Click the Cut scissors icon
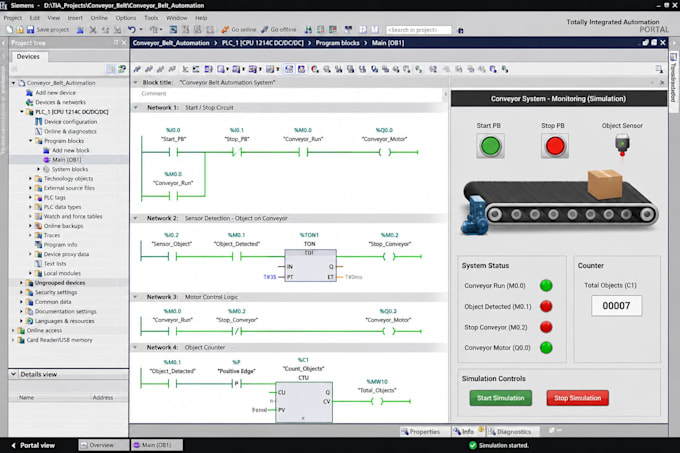 tap(93, 30)
